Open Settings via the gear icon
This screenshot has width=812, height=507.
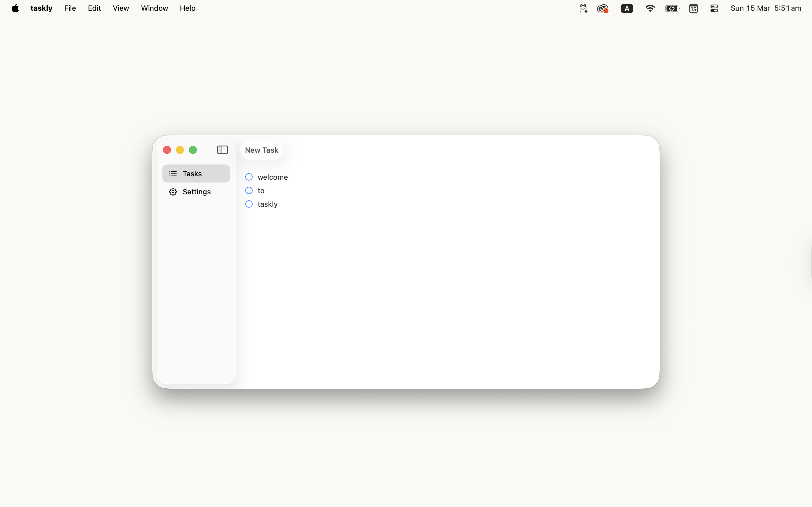[173, 192]
